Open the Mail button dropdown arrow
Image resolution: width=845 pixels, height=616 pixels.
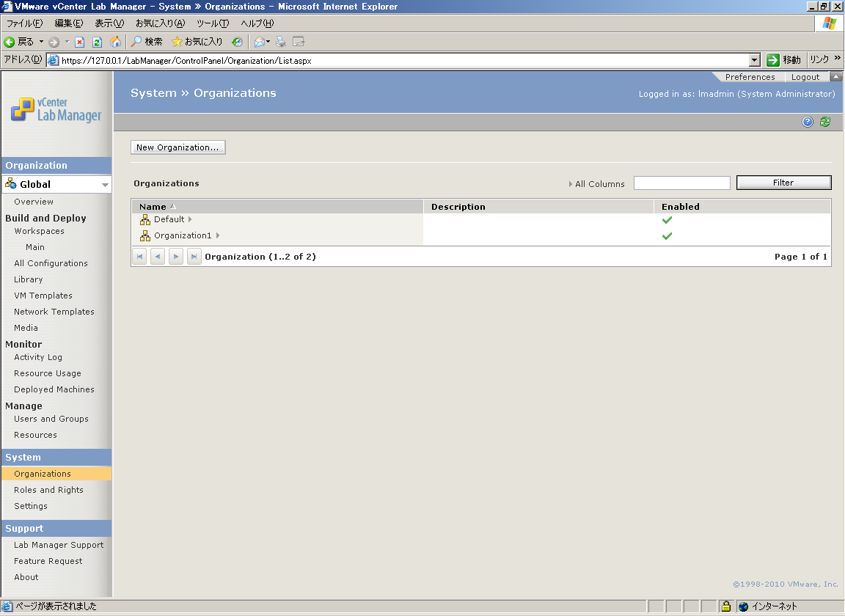point(268,42)
